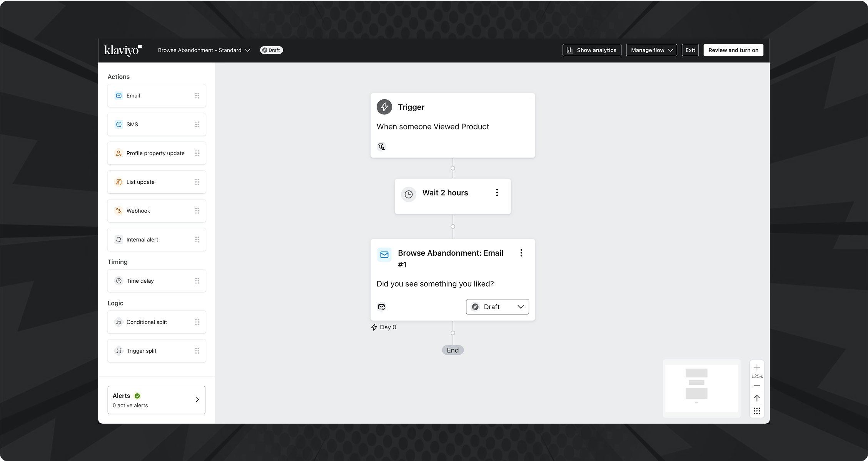868x461 pixels.
Task: Zoom in with the plus icon
Action: 756,367
